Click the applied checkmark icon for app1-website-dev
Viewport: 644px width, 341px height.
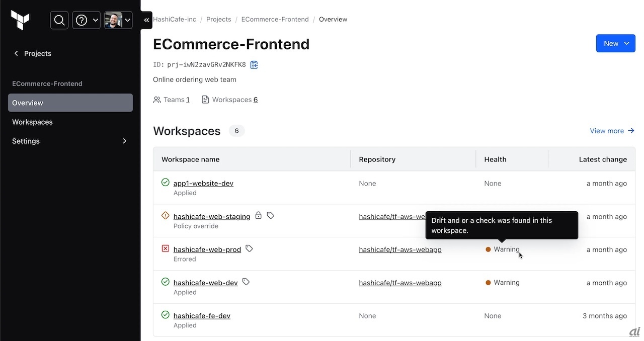click(x=165, y=182)
